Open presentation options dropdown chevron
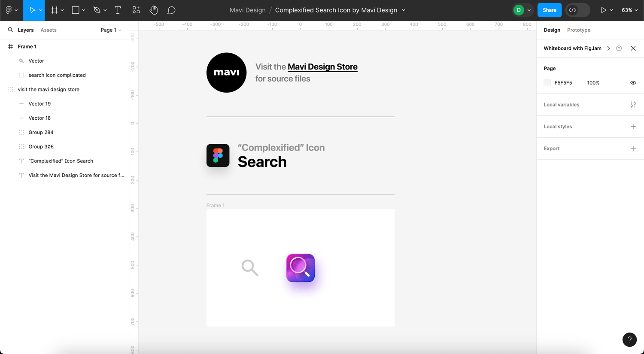 pos(611,10)
